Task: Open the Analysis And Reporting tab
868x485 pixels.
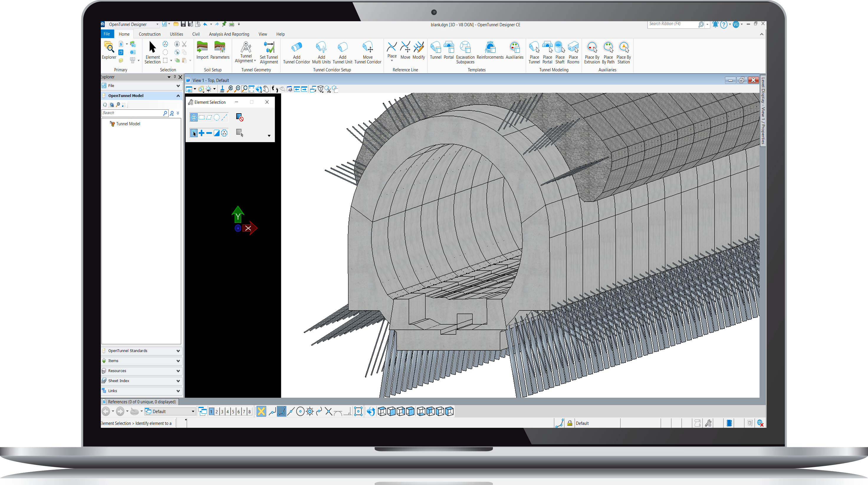Action: coord(229,34)
